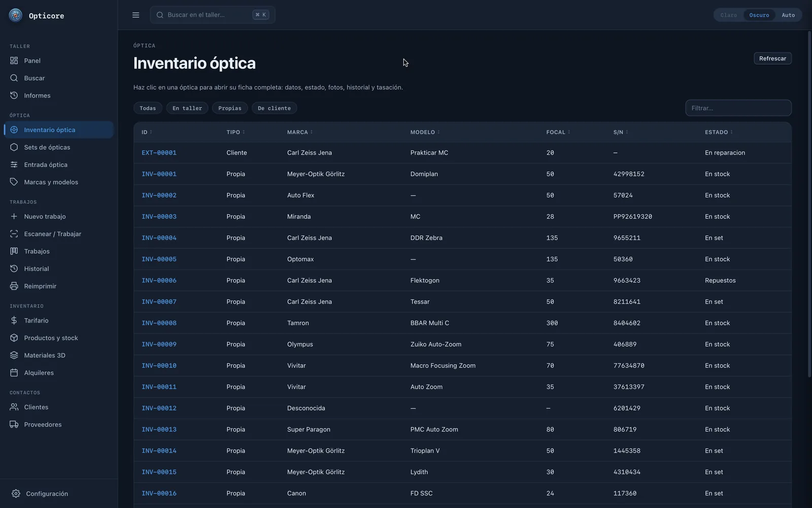Click the En reparacion status cell
This screenshot has height=508, width=812.
(x=725, y=153)
